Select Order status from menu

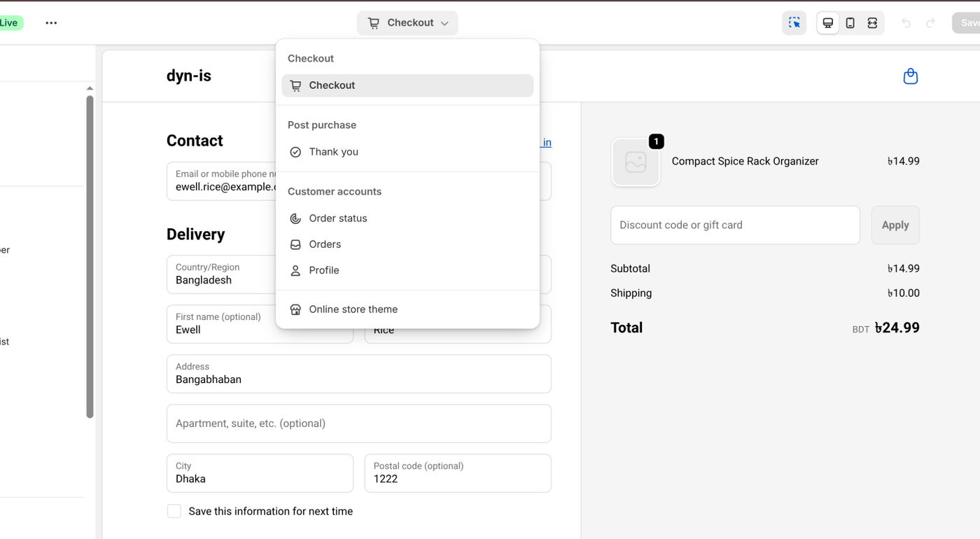point(337,218)
